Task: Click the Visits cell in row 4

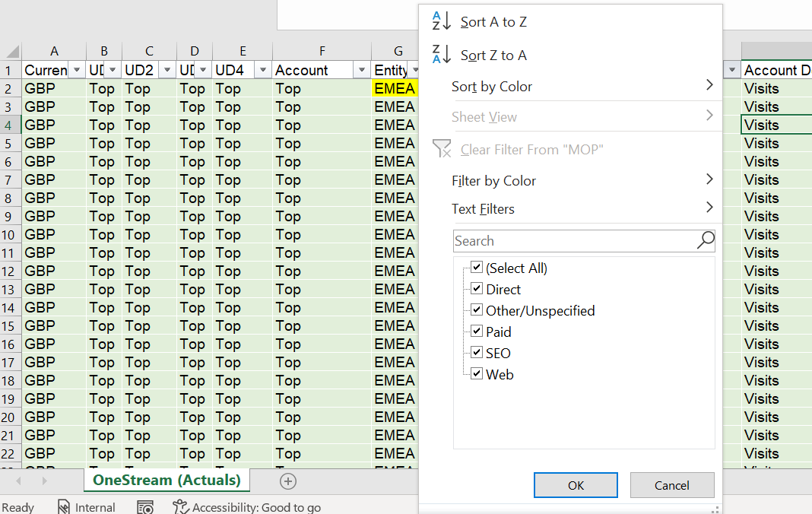Action: [x=777, y=125]
